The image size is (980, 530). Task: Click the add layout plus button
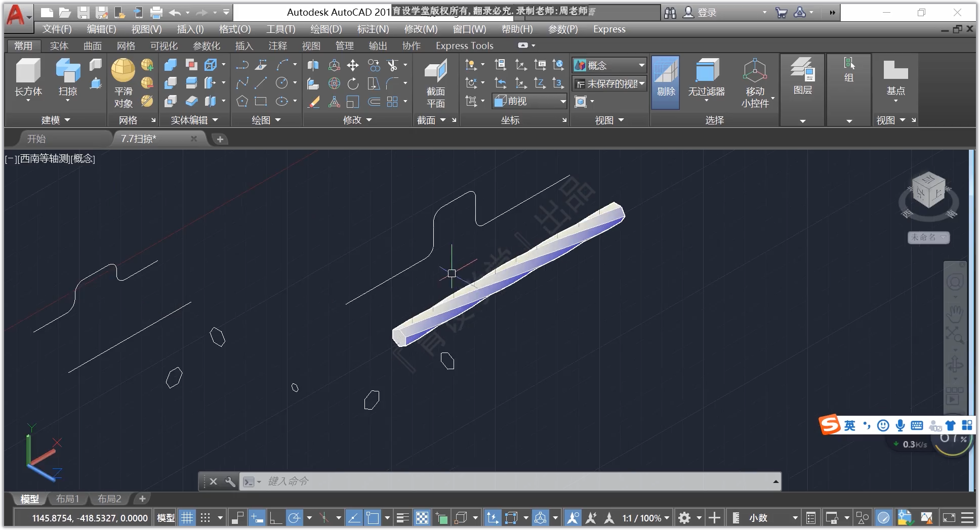(142, 499)
